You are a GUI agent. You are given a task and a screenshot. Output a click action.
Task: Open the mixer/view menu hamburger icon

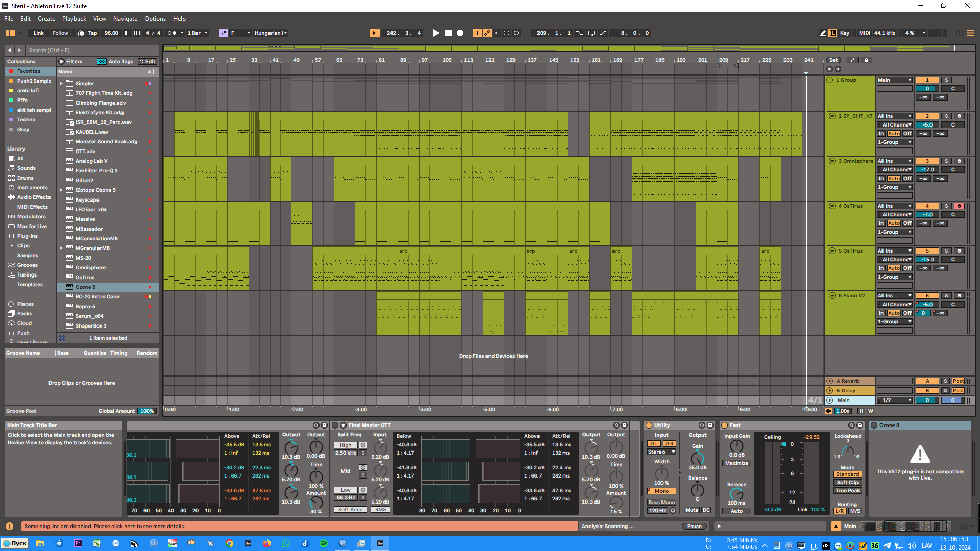tap(970, 33)
